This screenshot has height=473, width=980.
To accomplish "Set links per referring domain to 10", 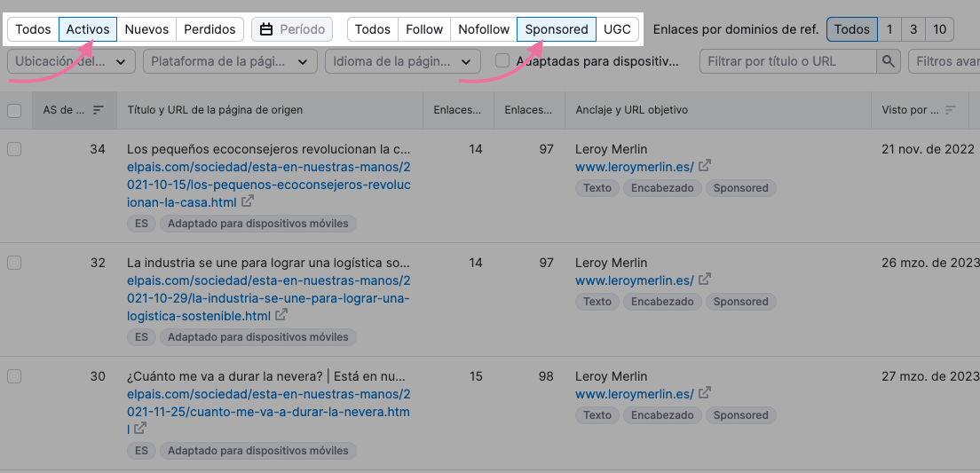I will click(x=939, y=29).
